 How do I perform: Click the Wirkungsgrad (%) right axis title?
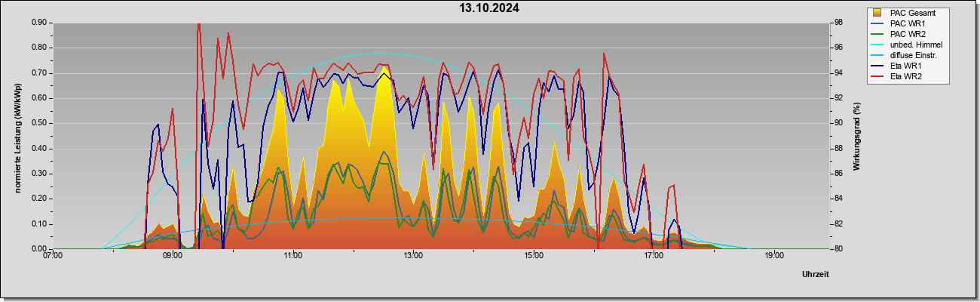(858, 137)
